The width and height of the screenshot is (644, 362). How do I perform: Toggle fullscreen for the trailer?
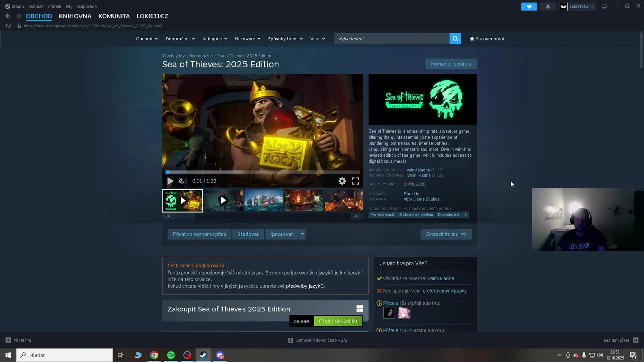tap(355, 181)
